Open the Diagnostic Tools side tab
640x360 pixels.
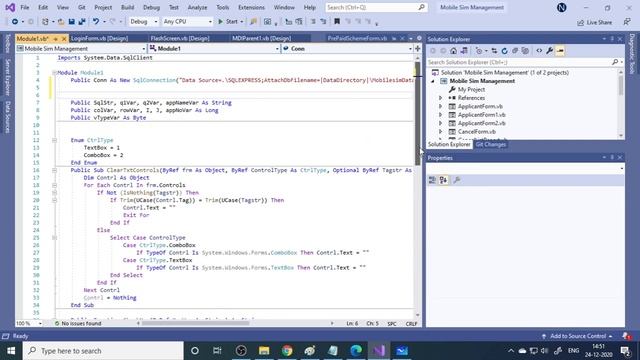tap(632, 54)
